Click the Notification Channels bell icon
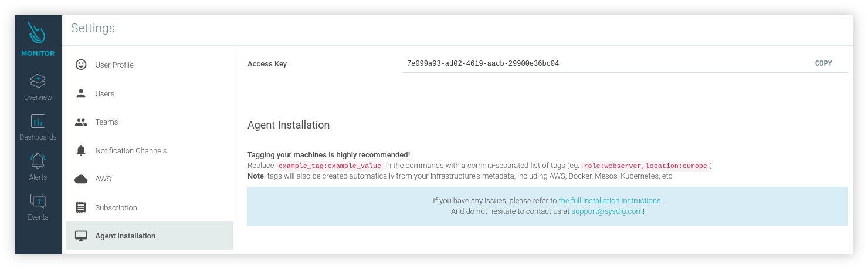 82,150
